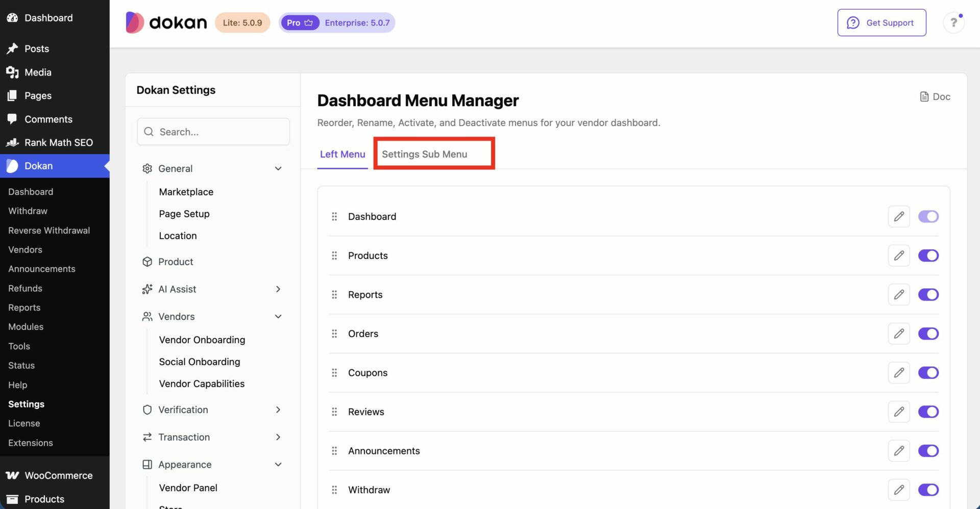Click the search magnifier icon
980x509 pixels.
click(149, 132)
